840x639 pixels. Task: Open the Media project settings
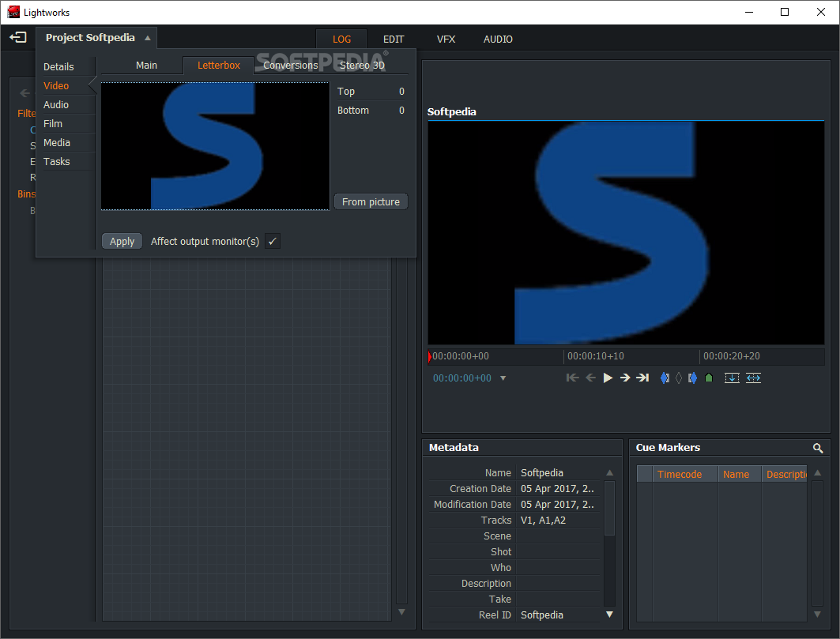coord(56,142)
